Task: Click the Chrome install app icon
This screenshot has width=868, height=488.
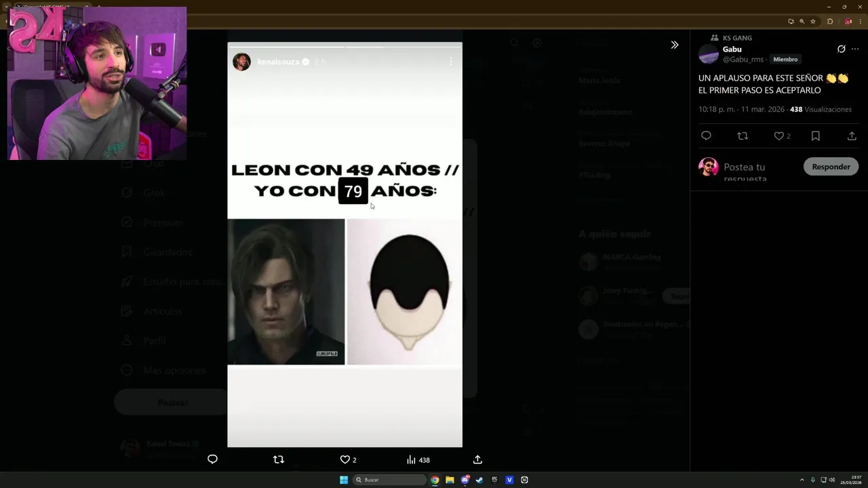Action: pyautogui.click(x=791, y=21)
